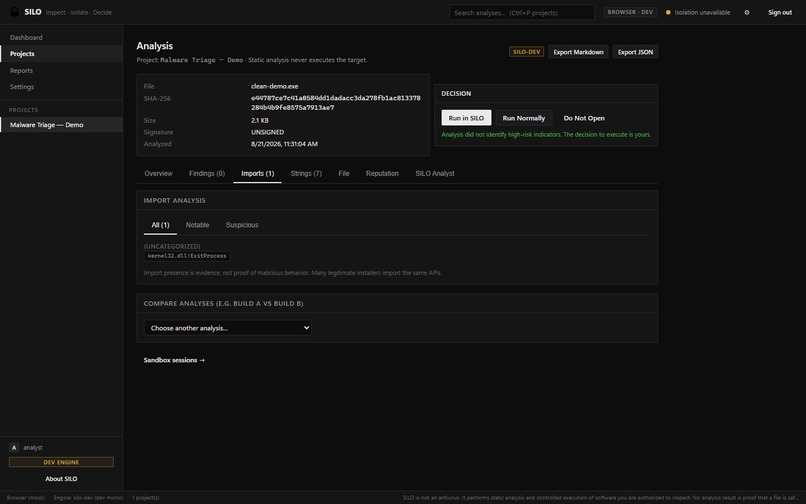The width and height of the screenshot is (806, 504).
Task: Open About SILO
Action: (61, 479)
